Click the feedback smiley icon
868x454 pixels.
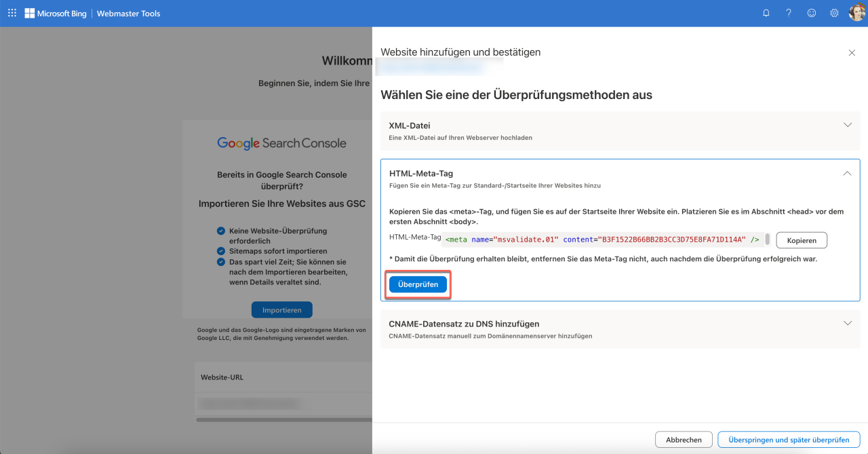click(812, 13)
